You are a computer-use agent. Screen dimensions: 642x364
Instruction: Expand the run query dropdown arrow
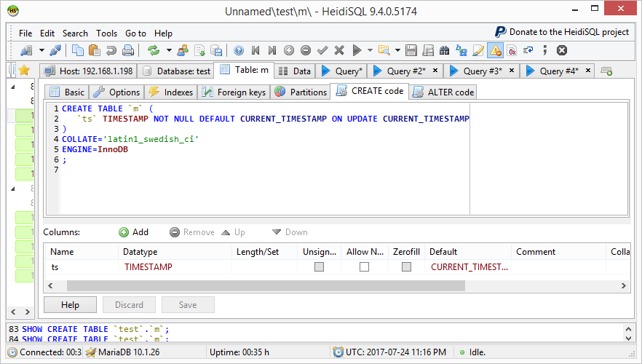(x=369, y=50)
